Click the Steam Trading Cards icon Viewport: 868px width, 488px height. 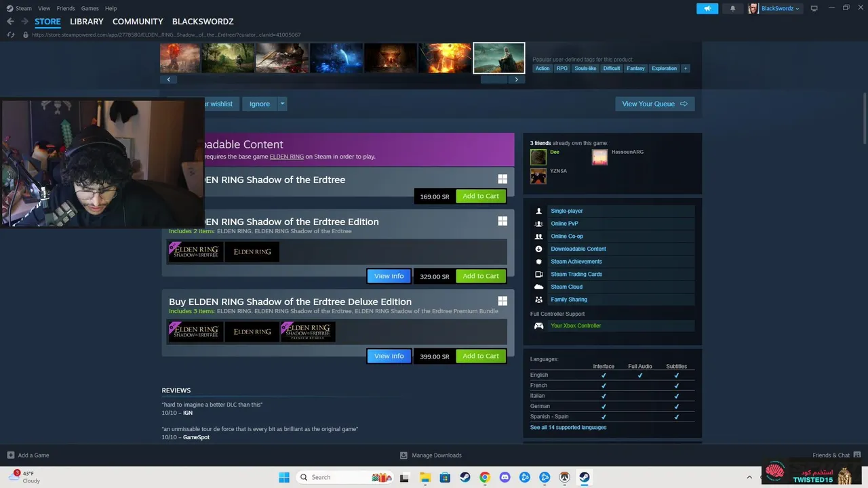coord(539,274)
